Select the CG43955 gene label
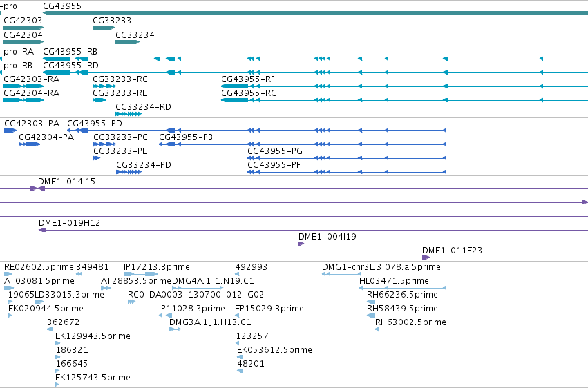Viewport: 588px width, 388px height. 62,6
